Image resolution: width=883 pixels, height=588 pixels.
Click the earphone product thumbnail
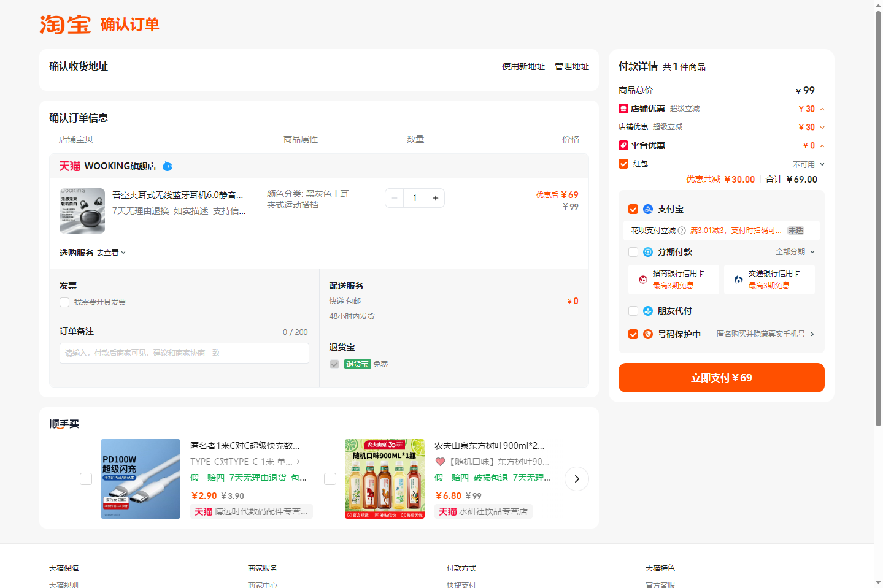click(x=82, y=211)
